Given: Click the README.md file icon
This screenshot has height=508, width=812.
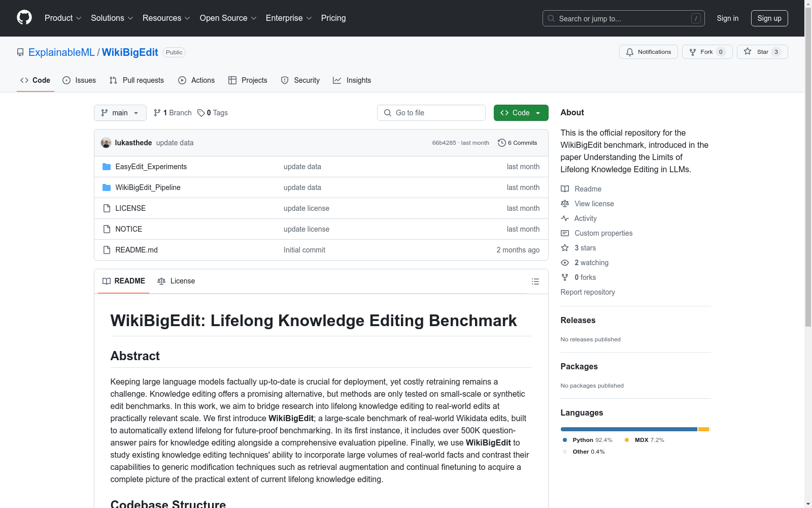Looking at the screenshot, I should click(x=107, y=250).
